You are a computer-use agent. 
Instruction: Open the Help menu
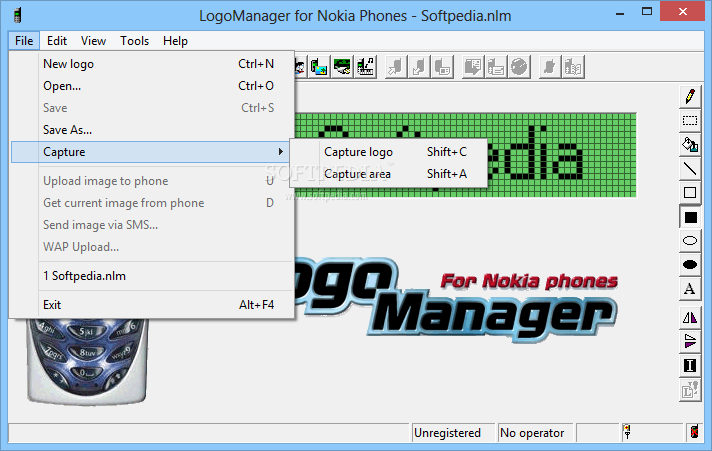click(175, 41)
